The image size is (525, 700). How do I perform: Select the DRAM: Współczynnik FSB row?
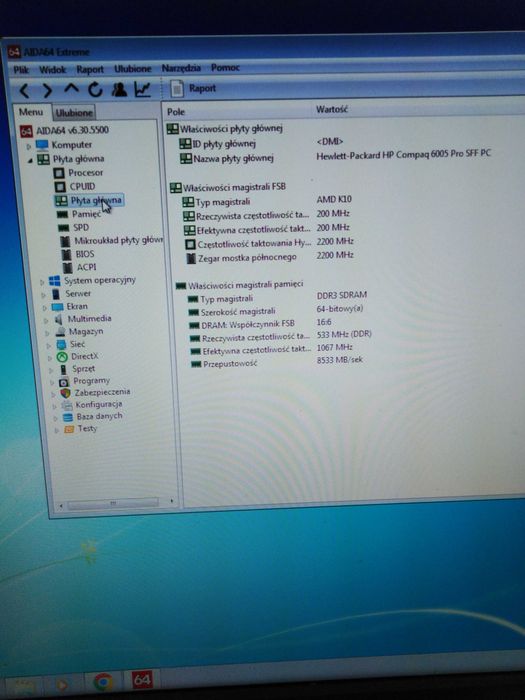pyautogui.click(x=260, y=324)
